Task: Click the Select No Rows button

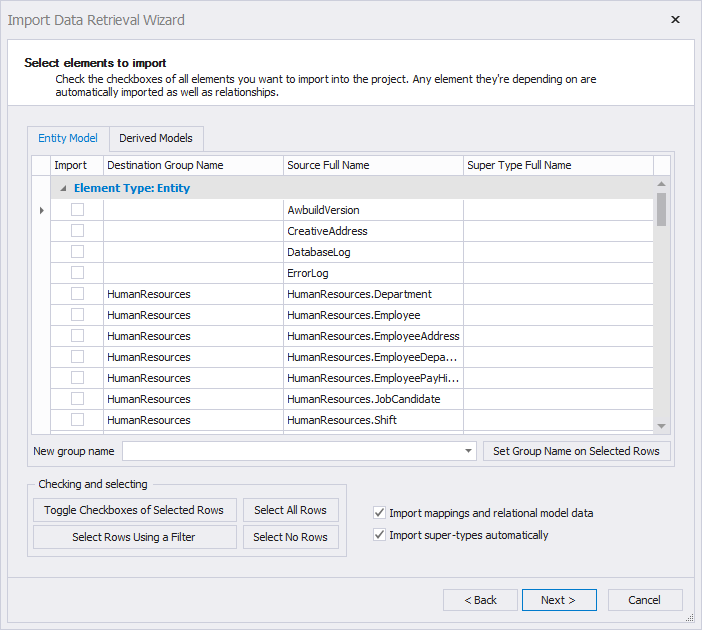Action: tap(290, 537)
